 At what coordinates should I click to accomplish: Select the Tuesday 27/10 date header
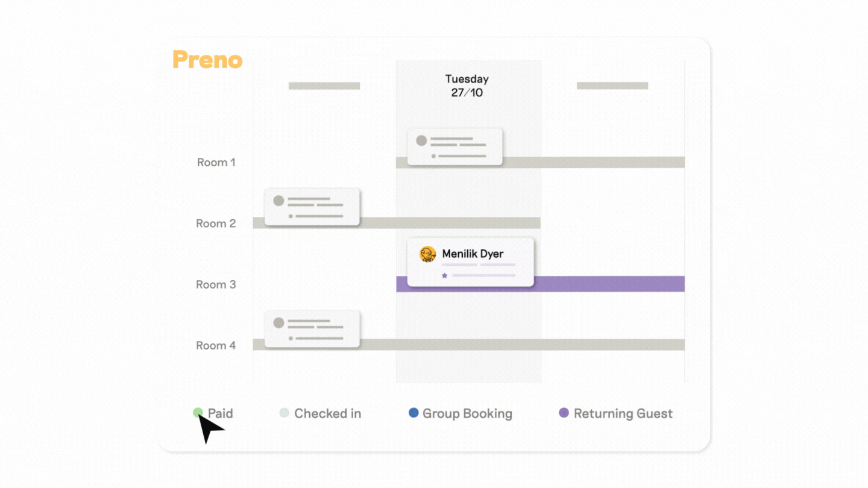click(x=467, y=86)
